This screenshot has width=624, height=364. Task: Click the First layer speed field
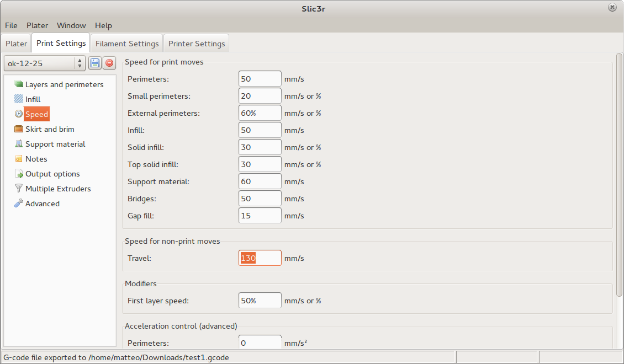point(260,301)
